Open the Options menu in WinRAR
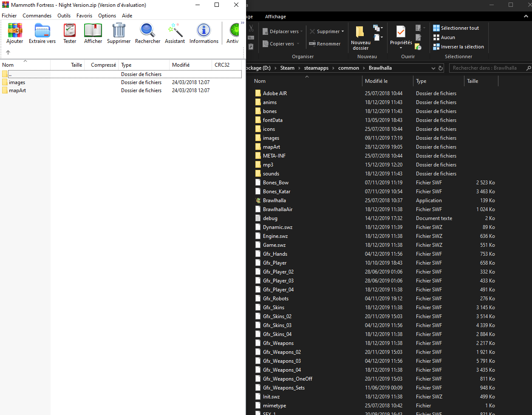Screen dimensions: 532x415 [107, 16]
